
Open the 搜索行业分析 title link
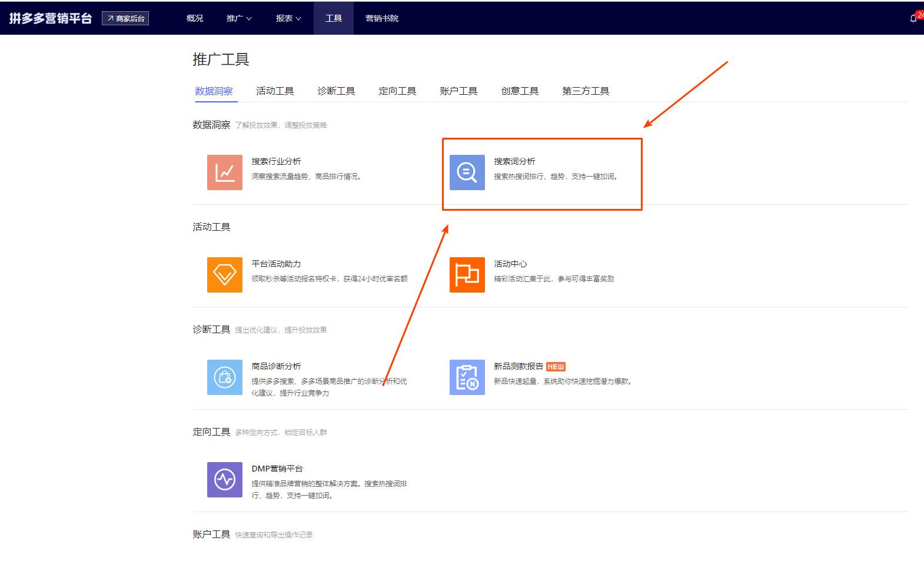coord(276,161)
